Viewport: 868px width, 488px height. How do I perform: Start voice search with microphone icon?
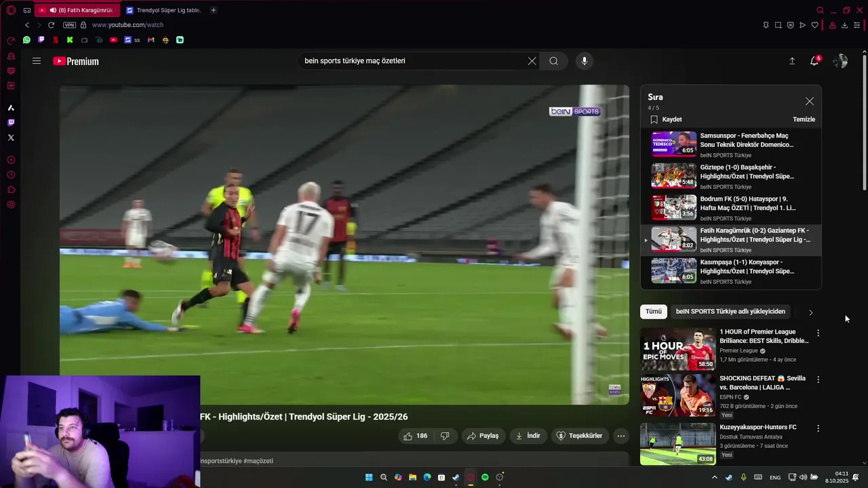(x=585, y=61)
